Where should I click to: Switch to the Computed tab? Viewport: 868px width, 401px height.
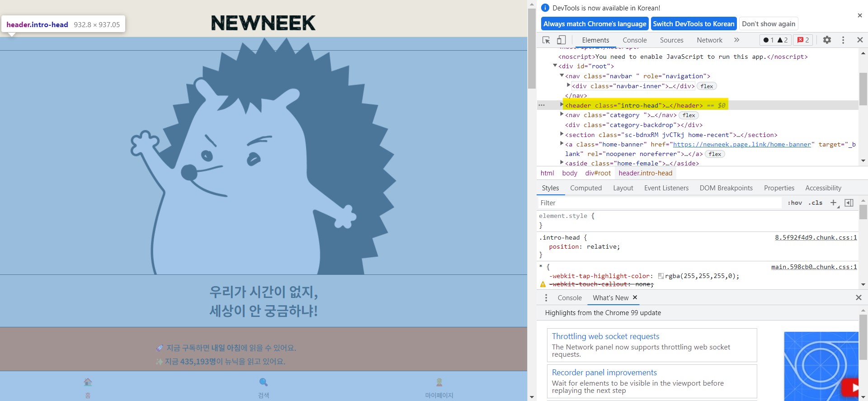[x=586, y=188]
